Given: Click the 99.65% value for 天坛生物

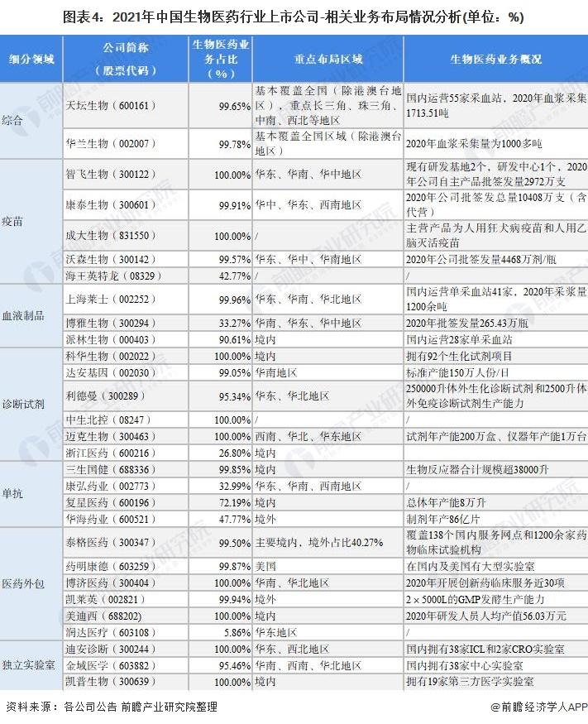Looking at the screenshot, I should pos(235,106).
